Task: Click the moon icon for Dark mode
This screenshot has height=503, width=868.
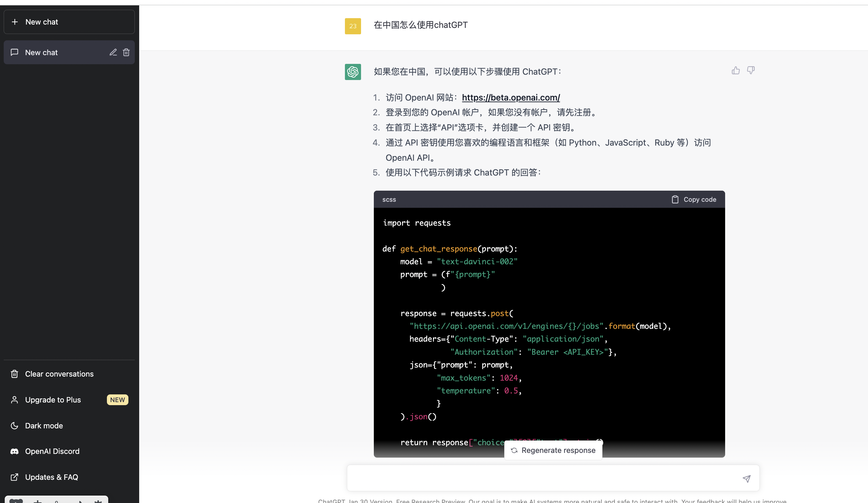Action: [14, 425]
